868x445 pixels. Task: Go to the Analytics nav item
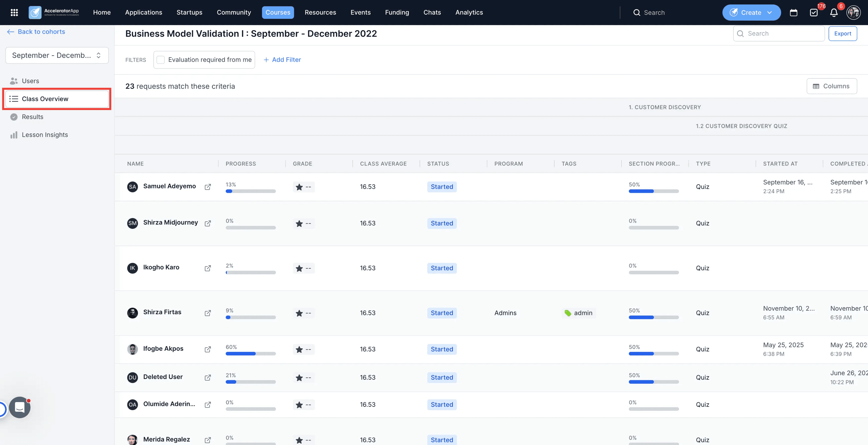[x=469, y=12]
